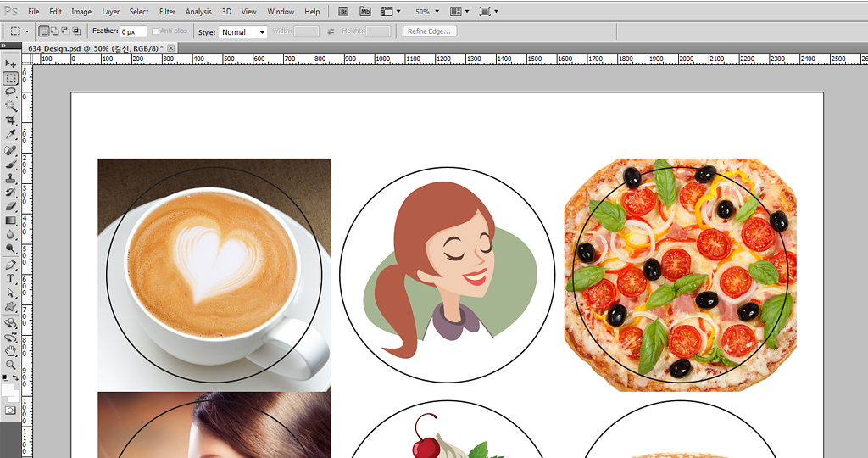
Task: Launch Adobe Bridge
Action: click(x=343, y=11)
